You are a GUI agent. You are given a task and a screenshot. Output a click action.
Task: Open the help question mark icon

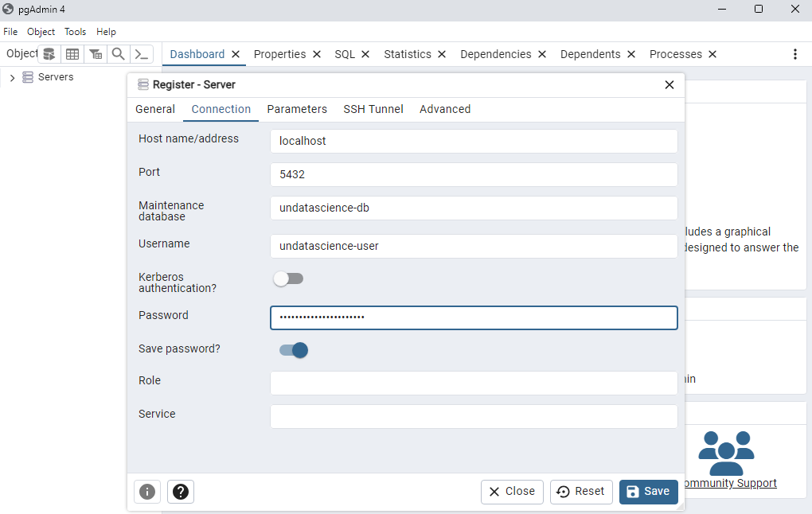pos(181,492)
